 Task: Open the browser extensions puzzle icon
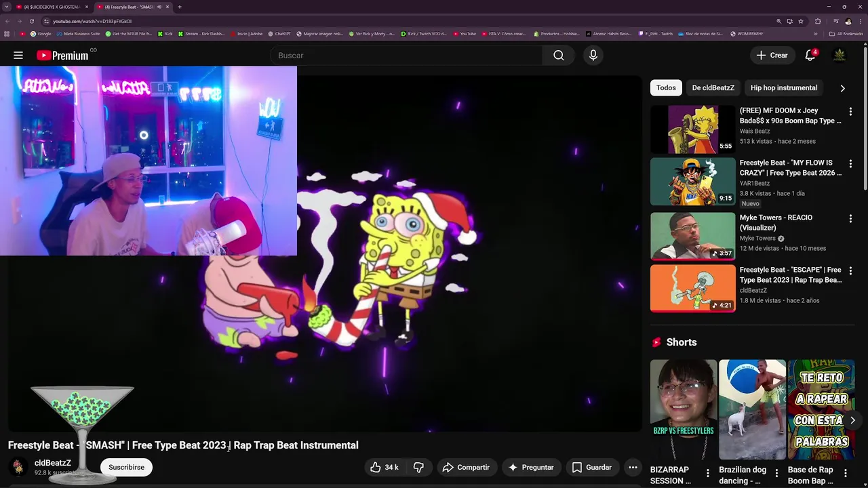818,21
